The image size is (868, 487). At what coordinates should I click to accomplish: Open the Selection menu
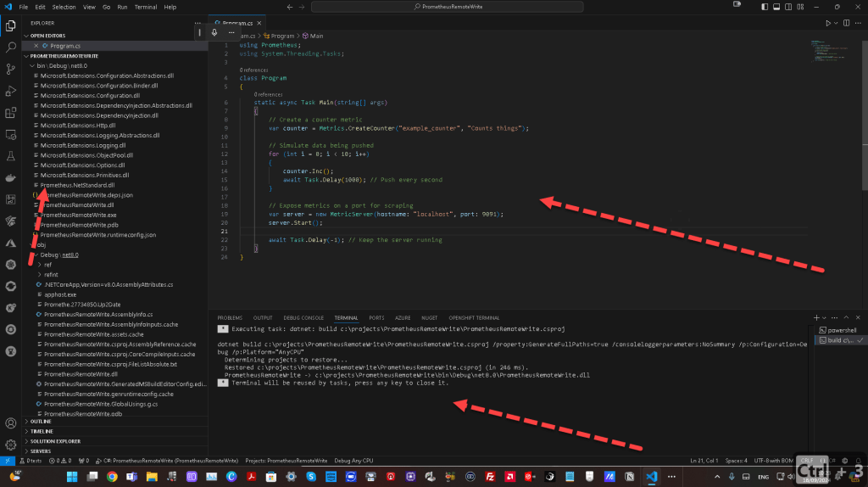(x=64, y=7)
